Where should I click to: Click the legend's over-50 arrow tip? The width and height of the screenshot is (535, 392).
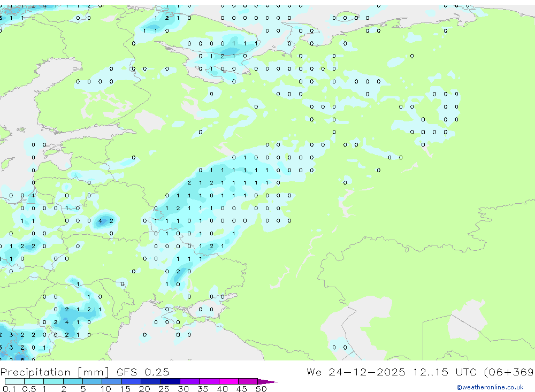[x=268, y=381]
